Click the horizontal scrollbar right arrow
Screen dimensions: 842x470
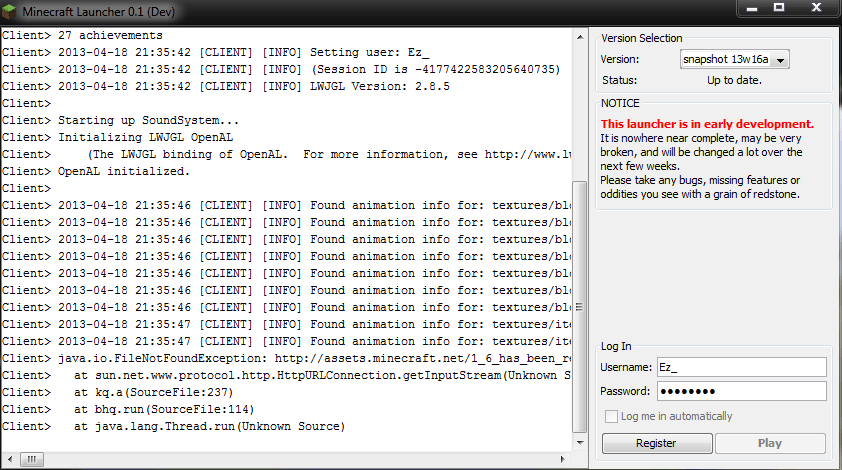click(x=562, y=459)
